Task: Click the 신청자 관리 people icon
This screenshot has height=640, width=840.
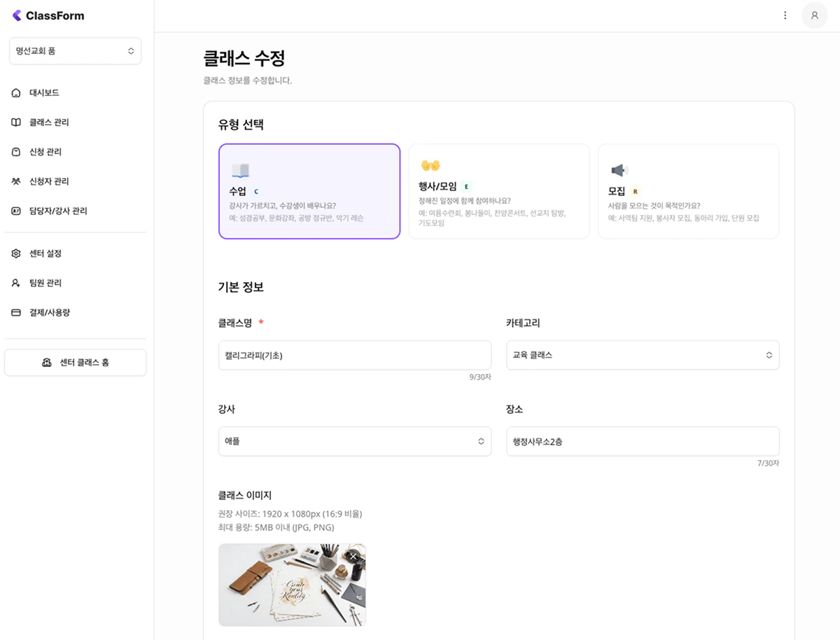Action: click(16, 181)
